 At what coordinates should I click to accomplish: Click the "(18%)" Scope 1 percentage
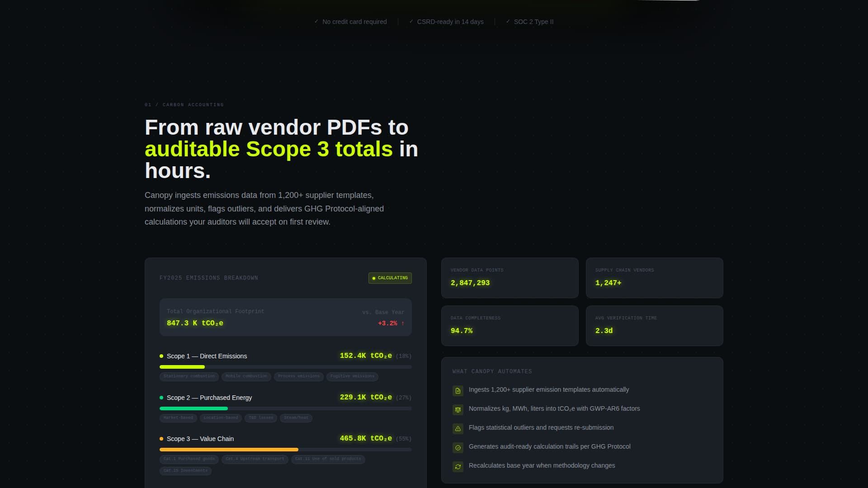(x=404, y=357)
